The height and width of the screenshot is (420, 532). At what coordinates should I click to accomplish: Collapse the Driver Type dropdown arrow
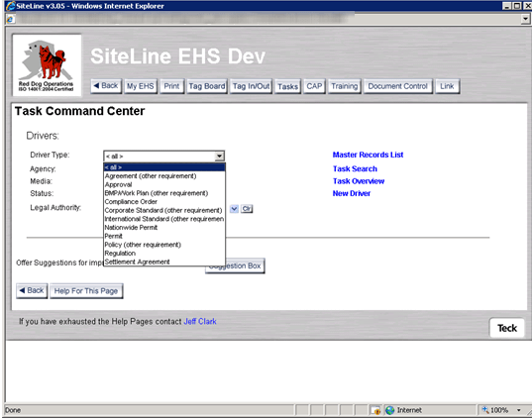[219, 157]
